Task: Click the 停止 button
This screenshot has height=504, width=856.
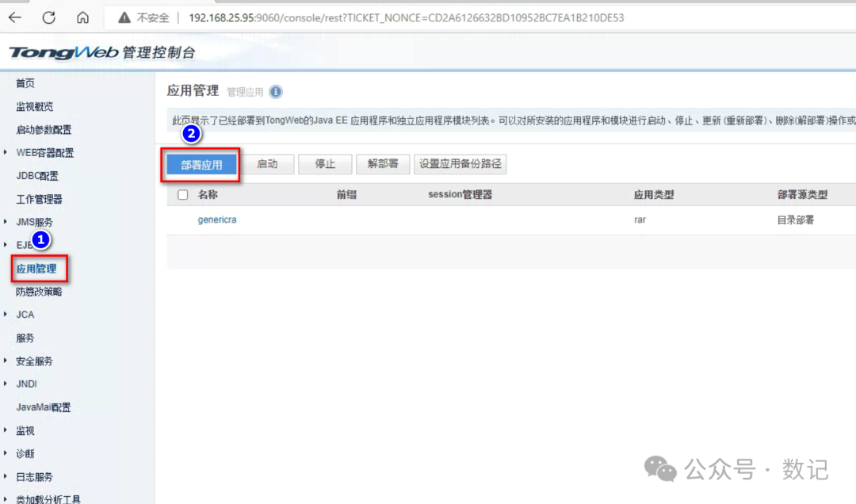Action: [x=325, y=164]
